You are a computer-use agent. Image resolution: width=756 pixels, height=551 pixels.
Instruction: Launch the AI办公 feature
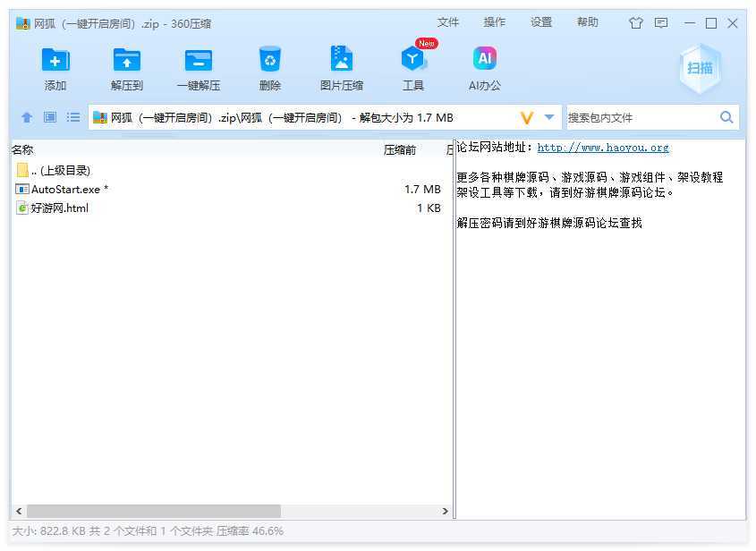(x=484, y=60)
